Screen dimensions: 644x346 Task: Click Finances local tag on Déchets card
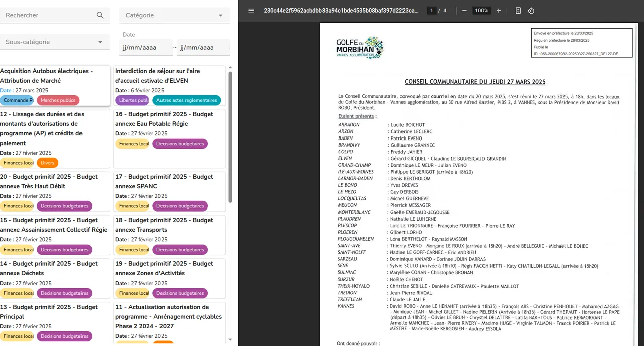pos(17,293)
